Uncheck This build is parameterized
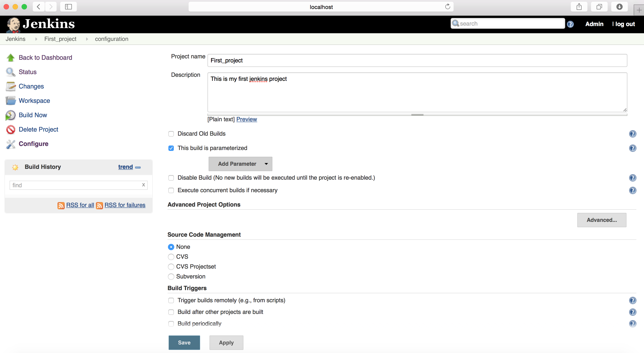The image size is (644, 353). pos(171,148)
